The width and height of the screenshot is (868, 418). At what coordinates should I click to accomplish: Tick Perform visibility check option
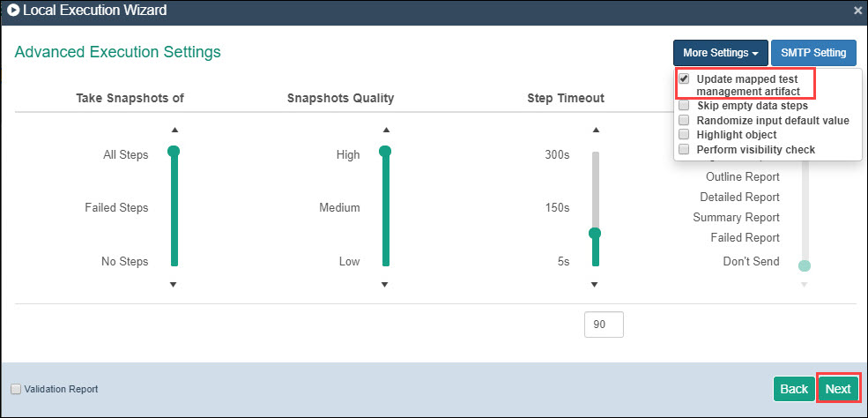pyautogui.click(x=685, y=149)
